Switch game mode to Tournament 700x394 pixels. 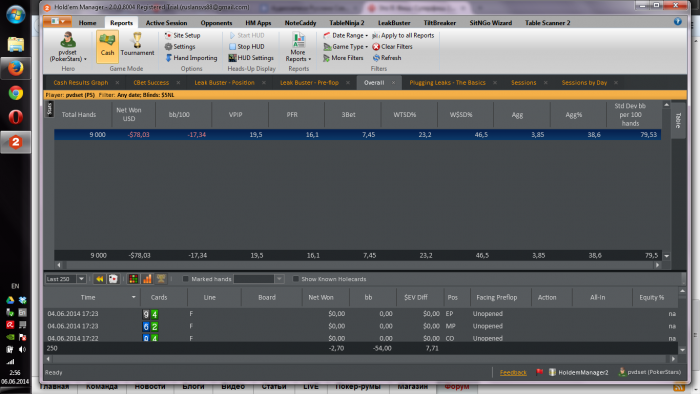point(137,45)
